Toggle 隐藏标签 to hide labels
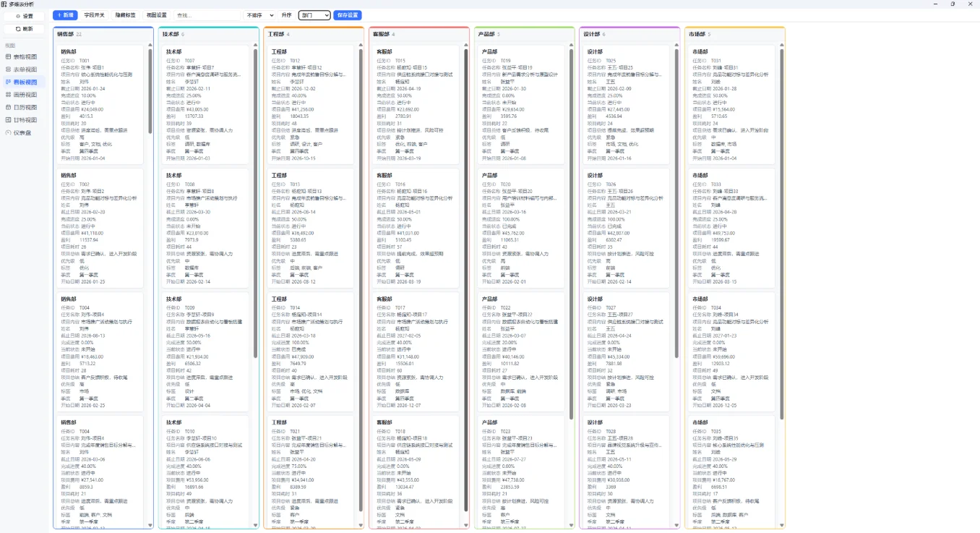This screenshot has width=980, height=533. coord(125,15)
